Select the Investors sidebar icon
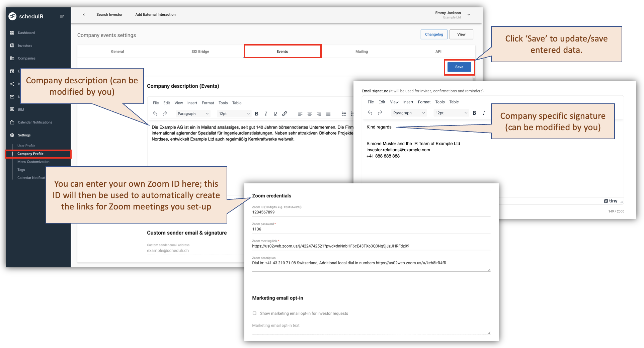644x348 pixels. coord(12,46)
